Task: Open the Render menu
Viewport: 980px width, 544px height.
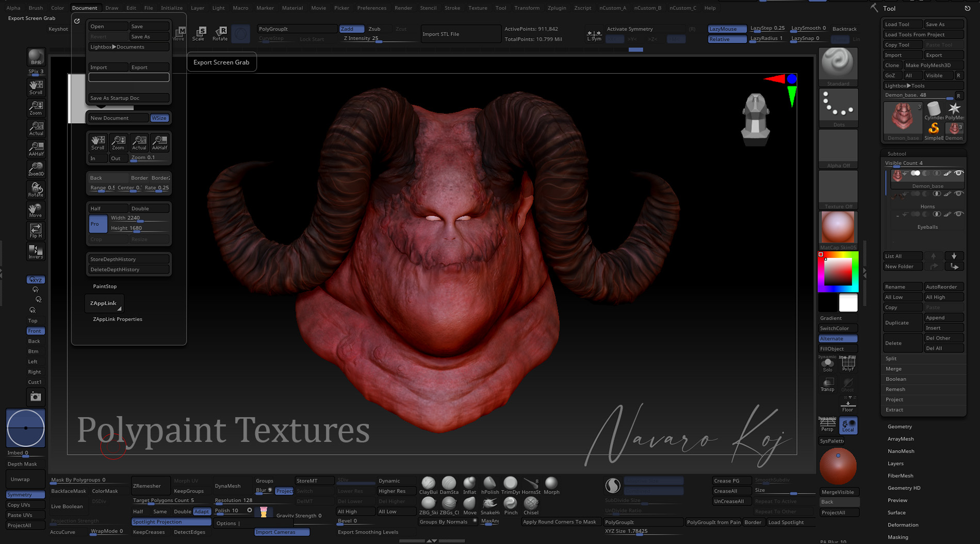Action: pos(403,8)
